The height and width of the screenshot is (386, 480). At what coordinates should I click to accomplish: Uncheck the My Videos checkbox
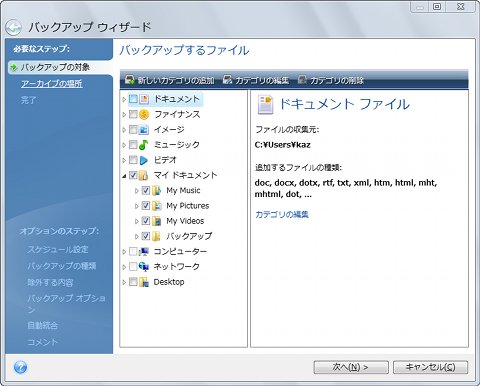pos(146,221)
